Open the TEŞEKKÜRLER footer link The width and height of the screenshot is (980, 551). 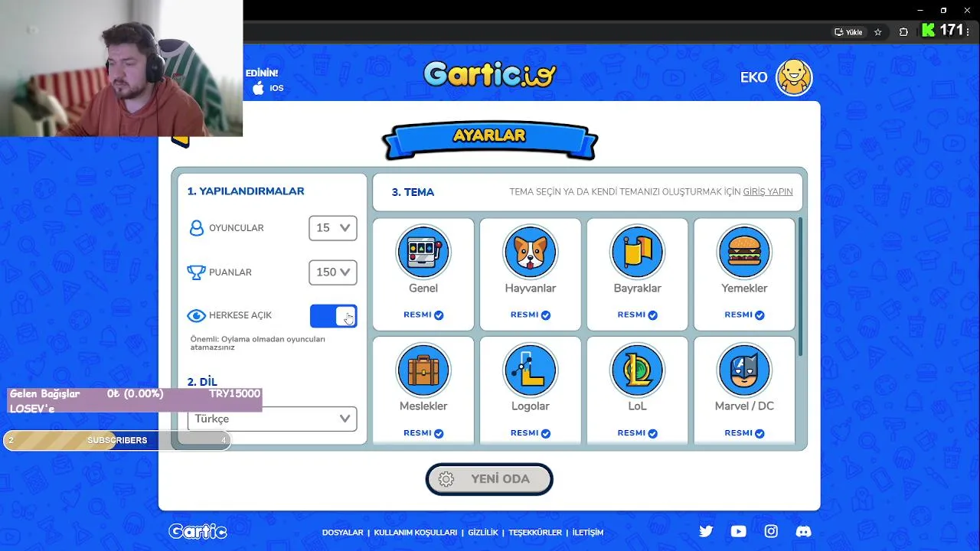tap(535, 533)
